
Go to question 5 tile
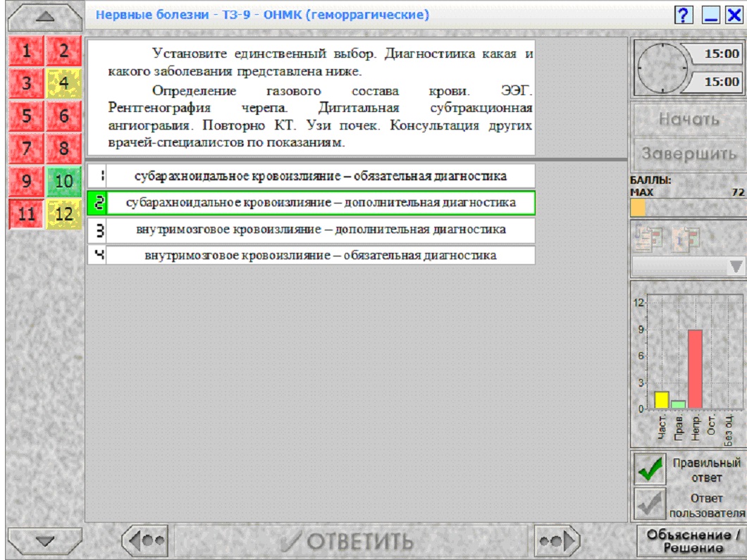(27, 116)
